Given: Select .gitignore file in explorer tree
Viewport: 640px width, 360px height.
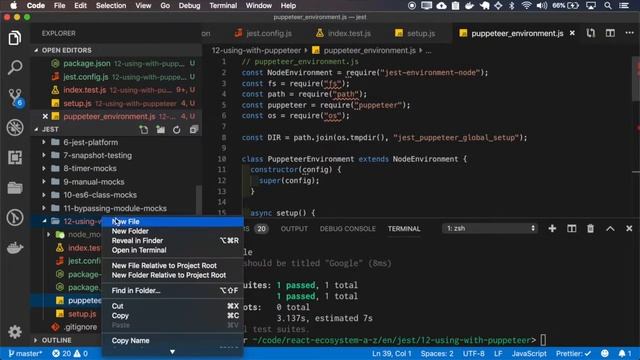Looking at the screenshot, I should click(80, 327).
